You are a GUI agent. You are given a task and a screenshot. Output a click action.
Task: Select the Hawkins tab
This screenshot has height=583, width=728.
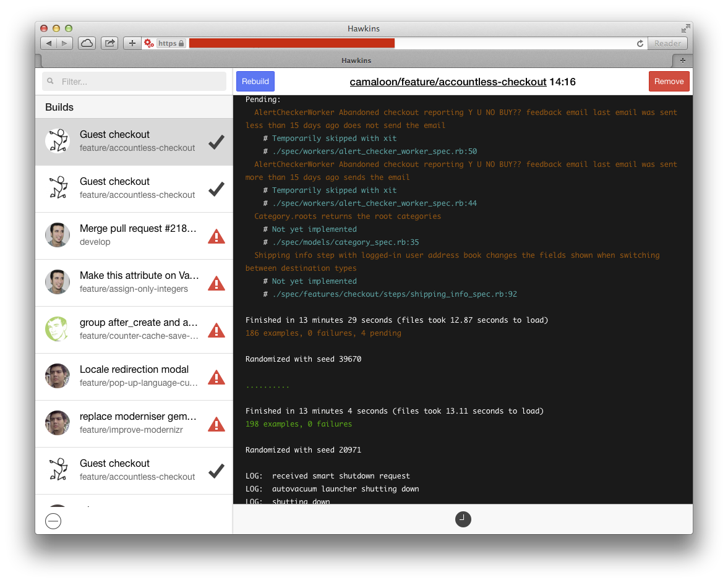[x=356, y=61]
